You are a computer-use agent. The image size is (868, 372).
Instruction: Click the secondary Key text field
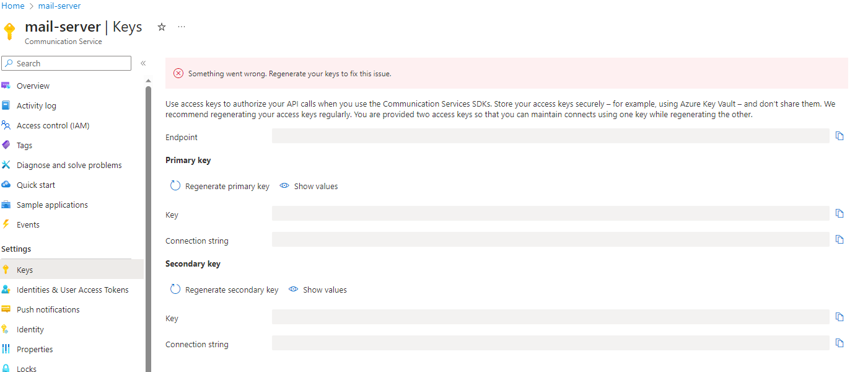[551, 317]
